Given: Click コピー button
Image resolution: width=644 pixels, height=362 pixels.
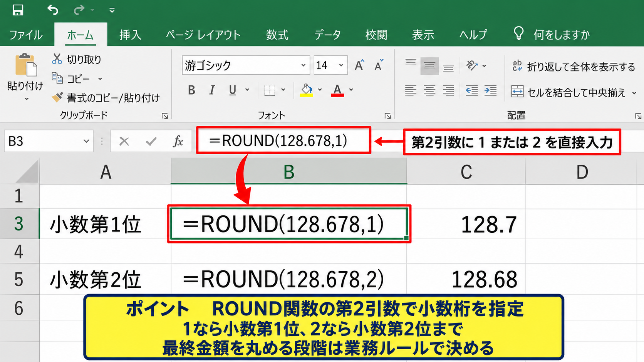Looking at the screenshot, I should (x=72, y=78).
